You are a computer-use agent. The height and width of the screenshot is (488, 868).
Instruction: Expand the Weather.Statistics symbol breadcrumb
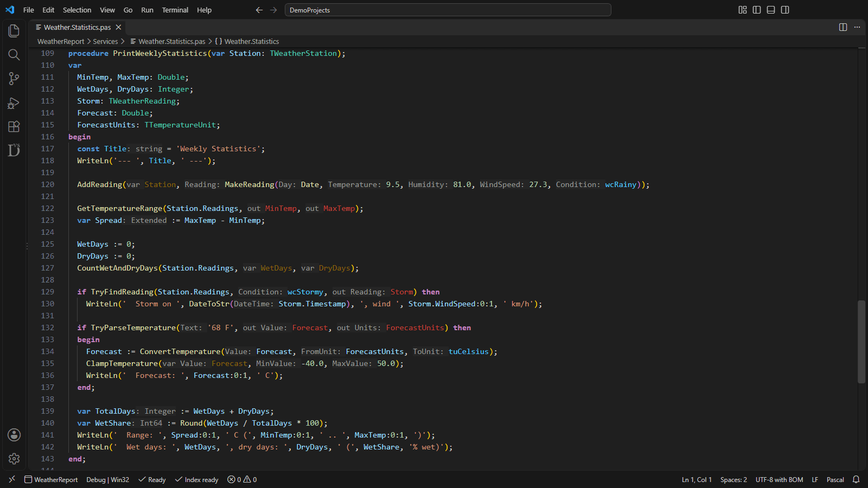click(x=247, y=41)
